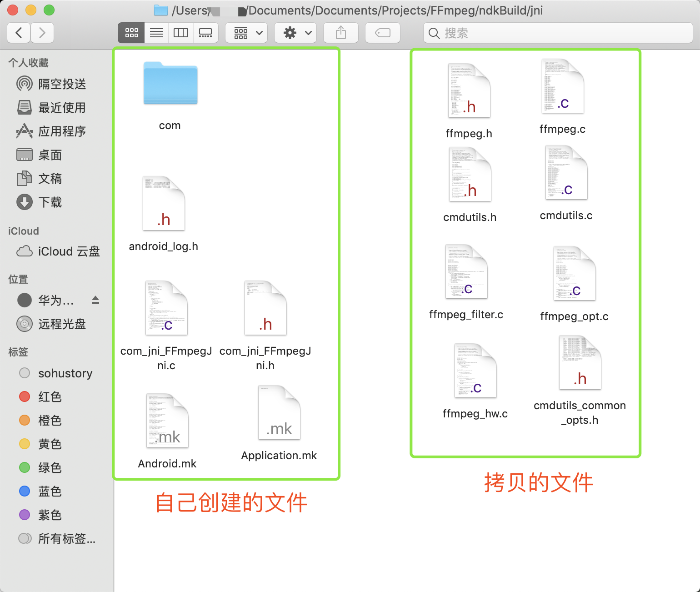Image resolution: width=700 pixels, height=592 pixels.
Task: Open the action gear menu
Action: [295, 33]
